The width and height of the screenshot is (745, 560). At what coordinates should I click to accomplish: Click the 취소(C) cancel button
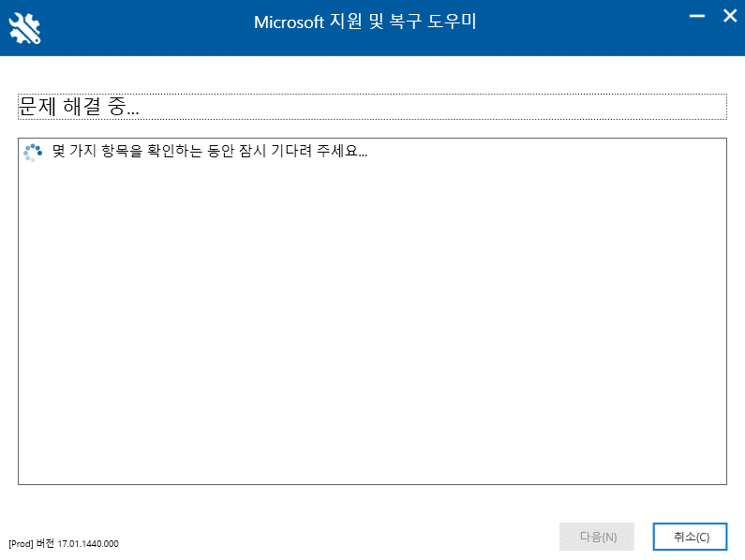tap(690, 537)
